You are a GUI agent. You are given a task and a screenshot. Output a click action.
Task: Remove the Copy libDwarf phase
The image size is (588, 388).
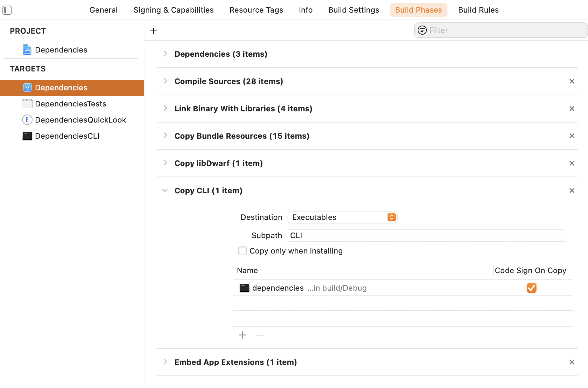tap(572, 163)
